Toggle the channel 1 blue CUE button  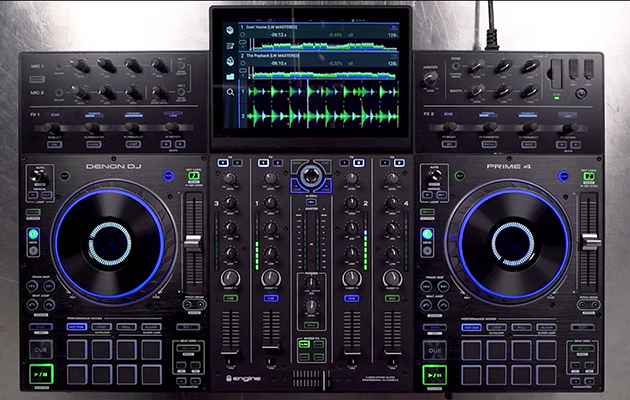point(270,298)
